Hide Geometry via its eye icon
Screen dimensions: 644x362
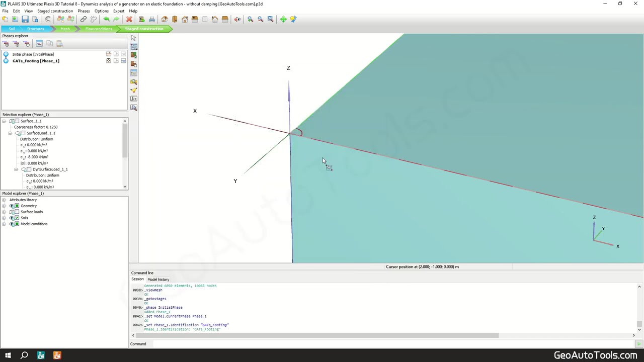[x=12, y=206]
